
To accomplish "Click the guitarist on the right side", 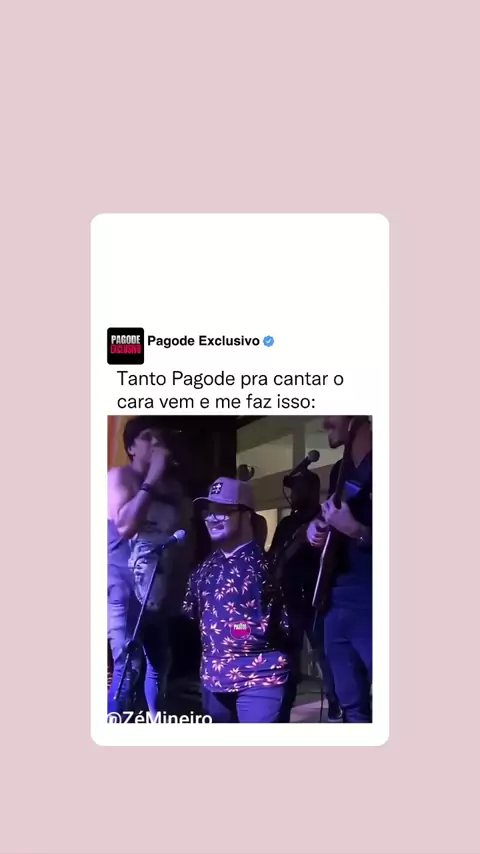I will pyautogui.click(x=343, y=566).
